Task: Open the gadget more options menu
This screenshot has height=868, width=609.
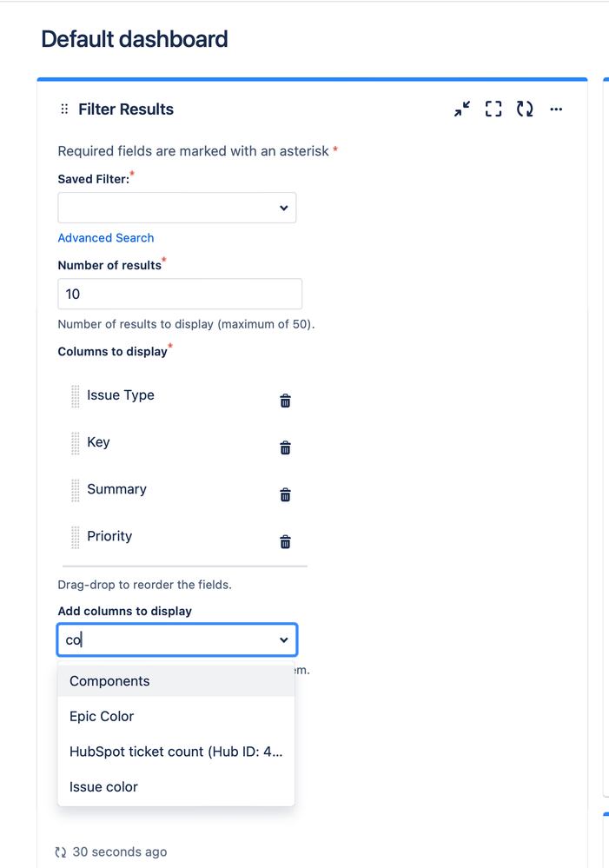Action: (556, 109)
